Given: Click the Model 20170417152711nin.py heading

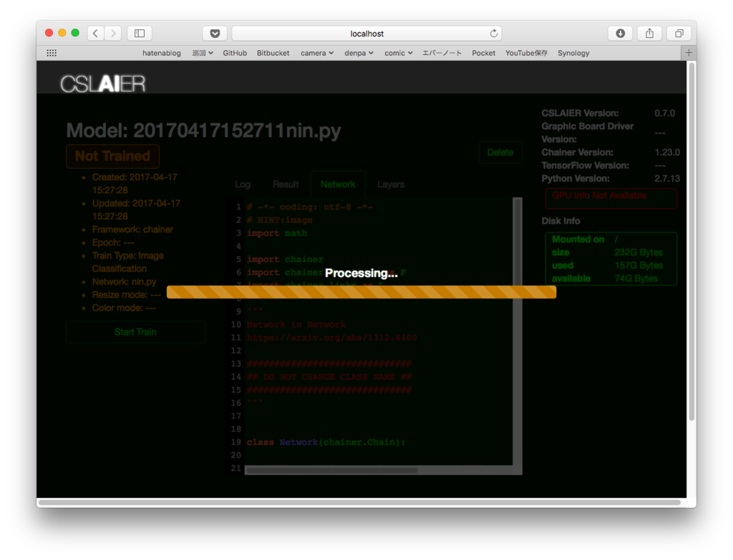Looking at the screenshot, I should click(x=204, y=130).
